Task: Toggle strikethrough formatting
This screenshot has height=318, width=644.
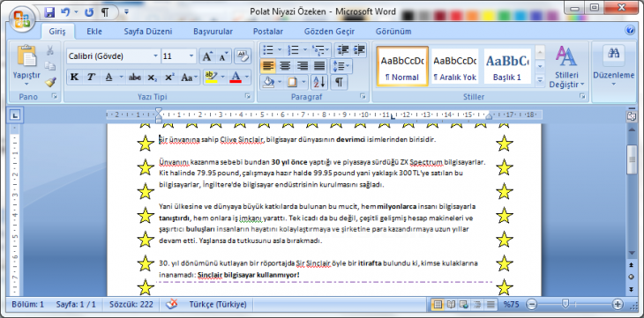Action: pyautogui.click(x=135, y=78)
